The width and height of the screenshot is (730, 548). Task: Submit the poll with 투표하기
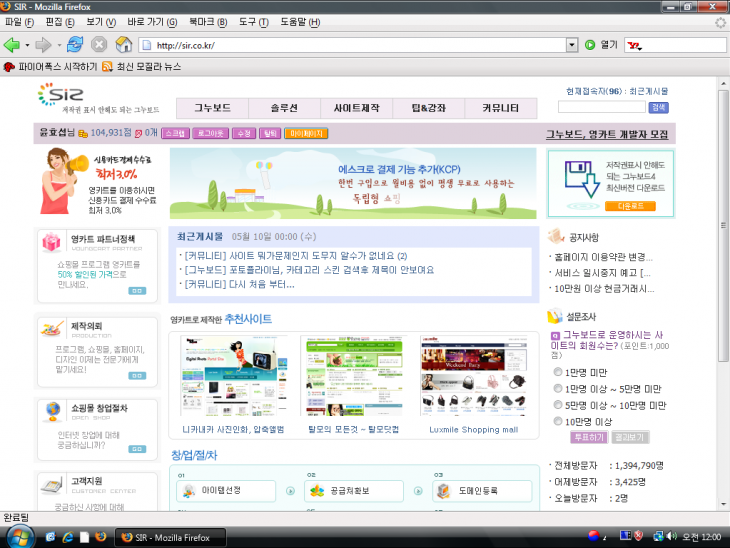click(589, 437)
